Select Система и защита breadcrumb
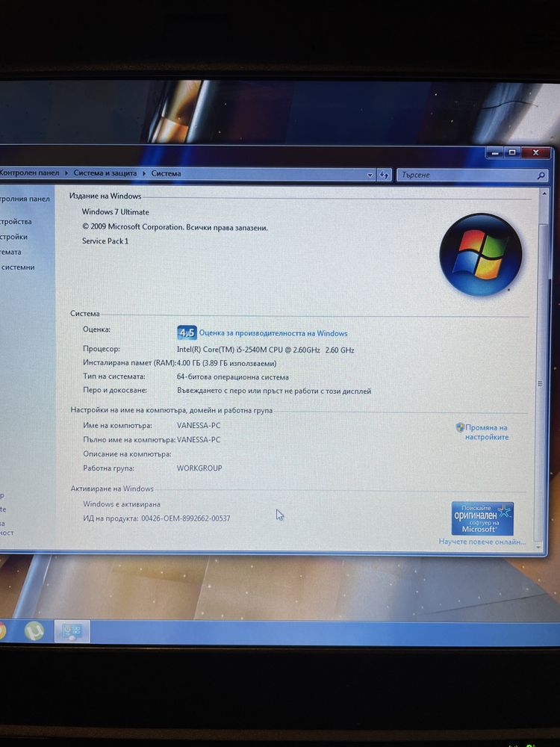Image resolution: width=560 pixels, height=747 pixels. [x=105, y=173]
